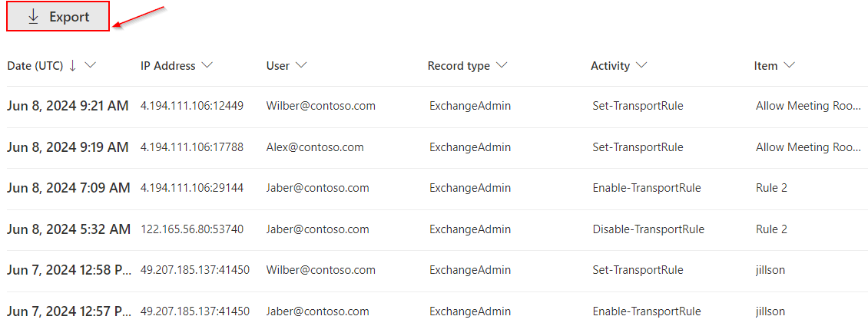The image size is (868, 326).
Task: Click the Jun 8, 2024 5:32 AM record
Action: click(68, 229)
